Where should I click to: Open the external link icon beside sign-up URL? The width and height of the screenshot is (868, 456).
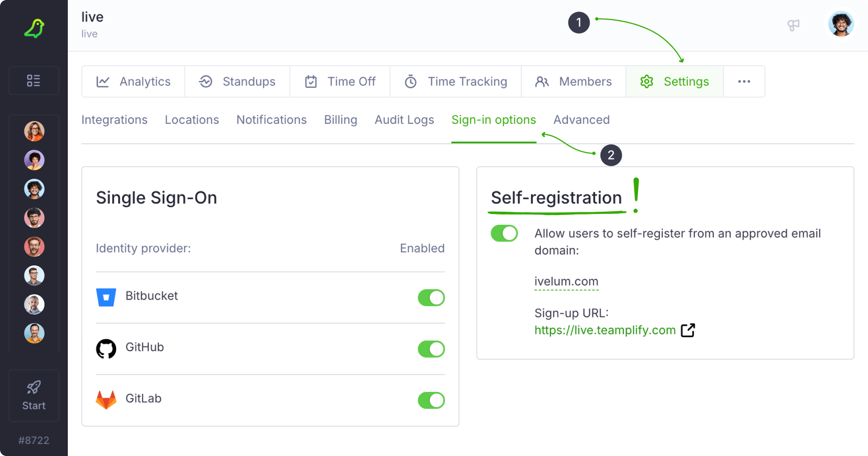click(x=688, y=330)
